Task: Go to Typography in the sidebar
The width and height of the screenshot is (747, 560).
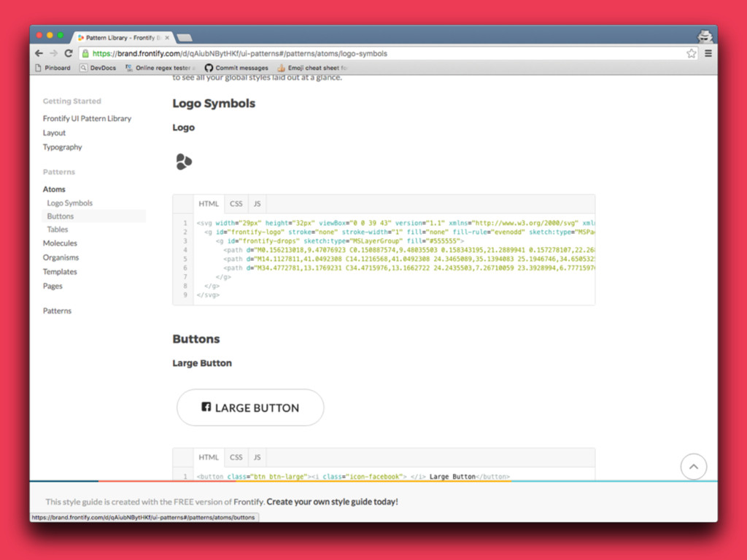Action: coord(63,147)
